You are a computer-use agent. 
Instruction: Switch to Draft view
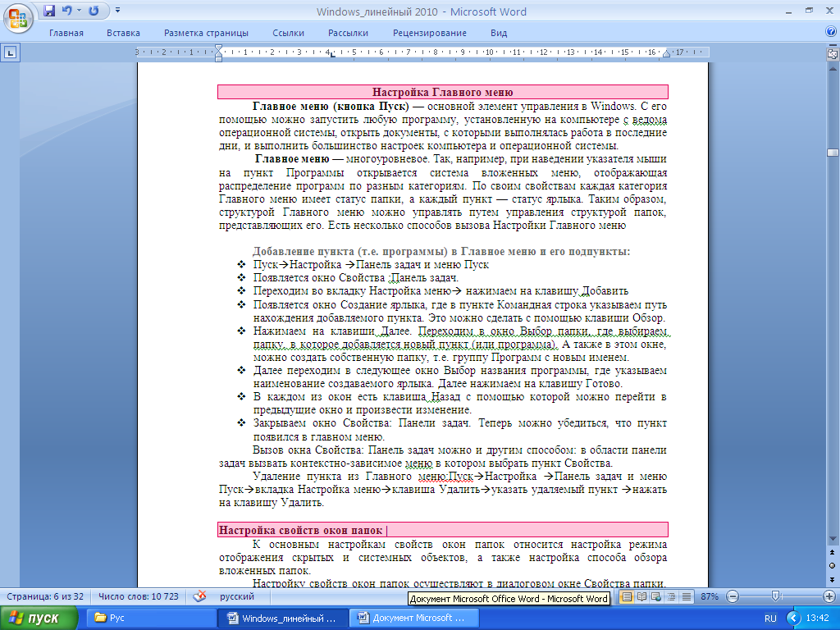(687, 596)
